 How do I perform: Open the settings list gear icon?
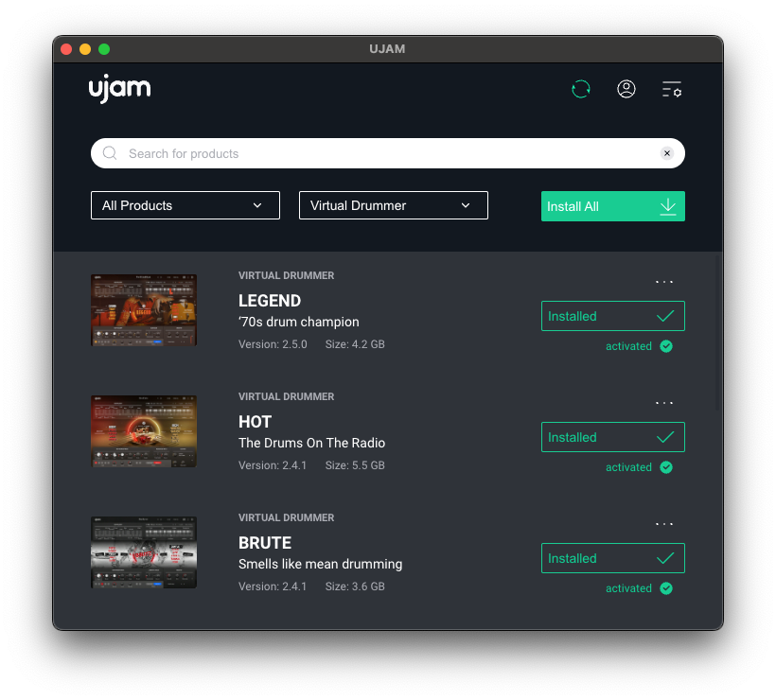point(672,90)
